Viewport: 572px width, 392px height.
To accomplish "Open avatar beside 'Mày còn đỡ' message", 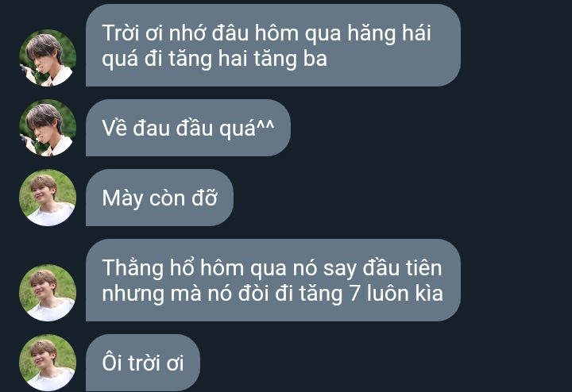I will point(48,198).
